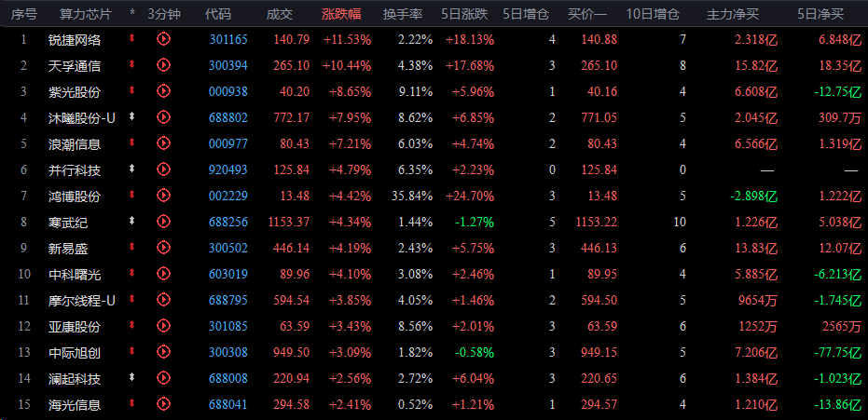The height and width of the screenshot is (420, 868).
Task: Sort by the 涨跌幅 column header
Action: pos(341,14)
